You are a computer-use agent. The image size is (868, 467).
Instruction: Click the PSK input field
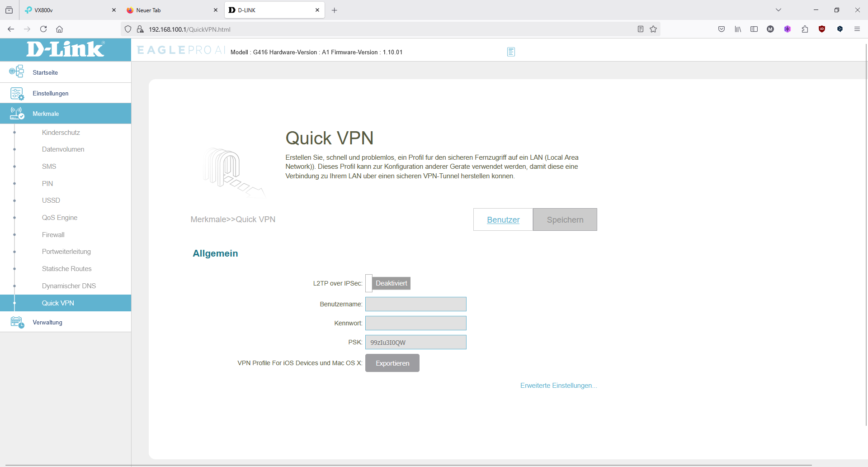pyautogui.click(x=416, y=342)
